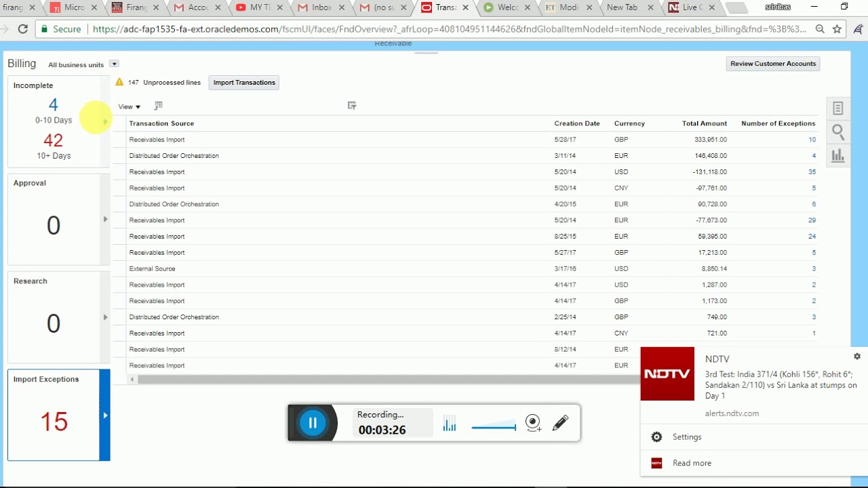
Task: Click the unprocessed lines warning icon
Action: (x=119, y=82)
